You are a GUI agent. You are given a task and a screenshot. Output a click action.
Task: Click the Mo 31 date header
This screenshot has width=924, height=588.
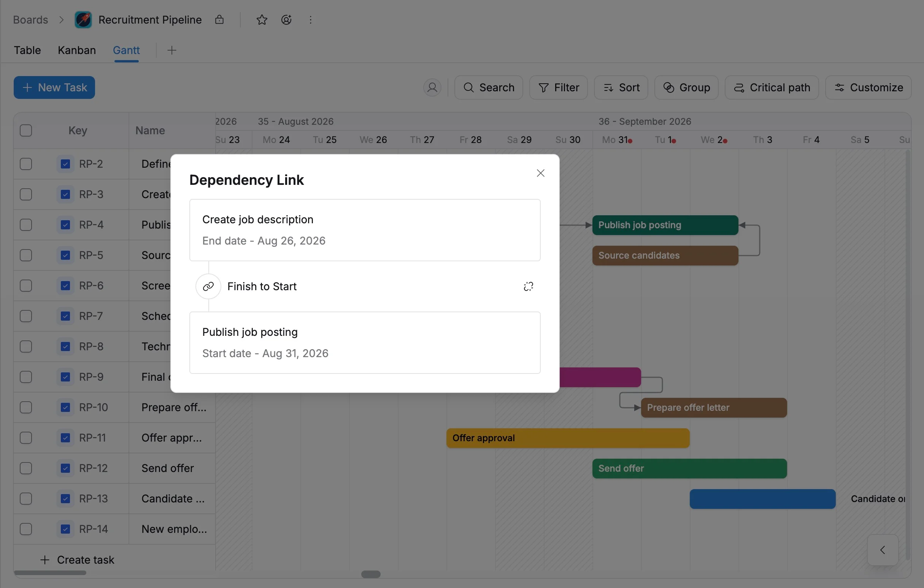point(617,140)
